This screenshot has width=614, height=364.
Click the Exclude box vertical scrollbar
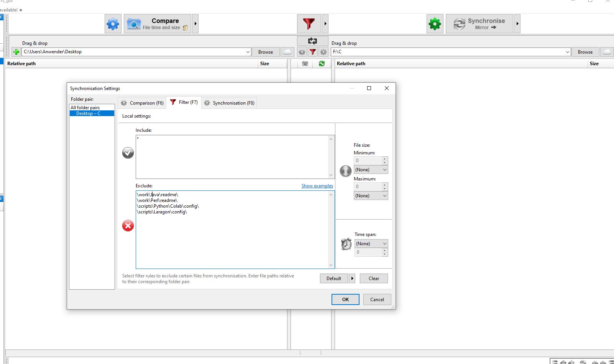click(x=331, y=230)
